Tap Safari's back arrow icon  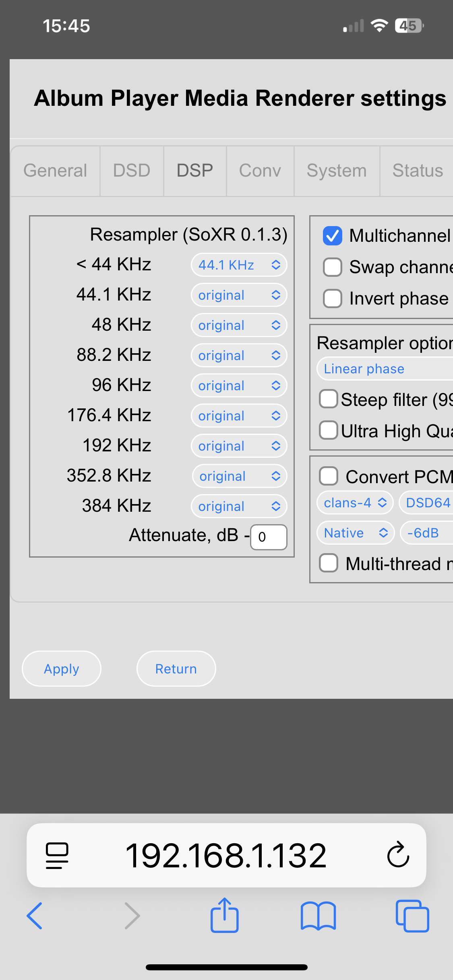coord(35,916)
